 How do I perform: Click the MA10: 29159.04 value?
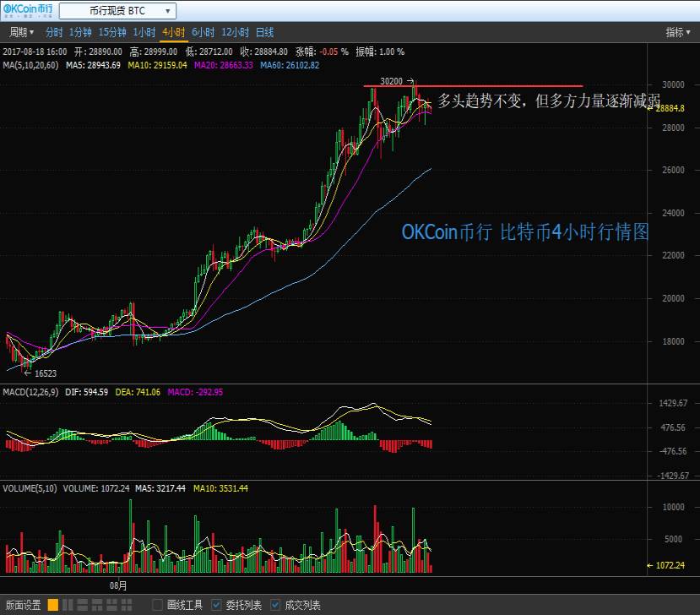(157, 65)
